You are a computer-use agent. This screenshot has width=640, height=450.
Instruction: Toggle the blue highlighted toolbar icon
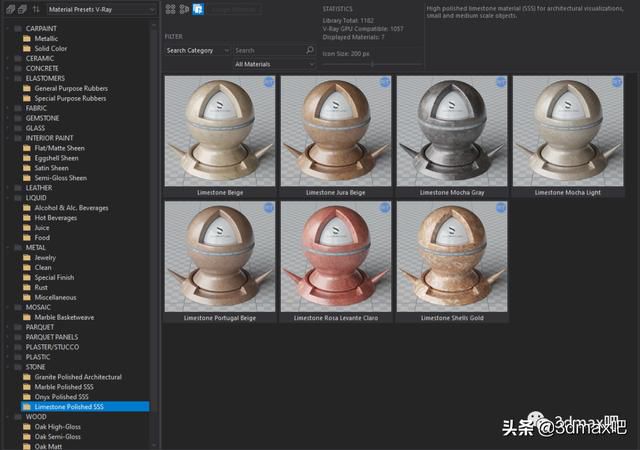coord(198,9)
